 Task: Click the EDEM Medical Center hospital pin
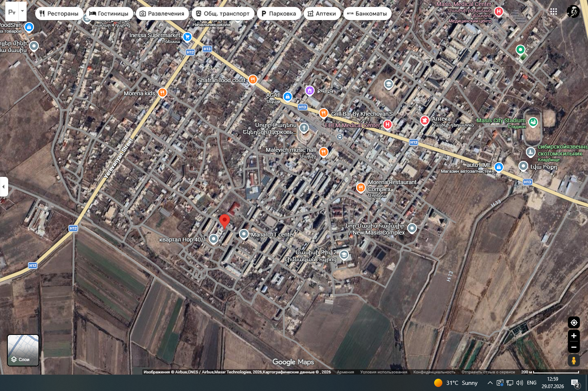[x=387, y=124]
